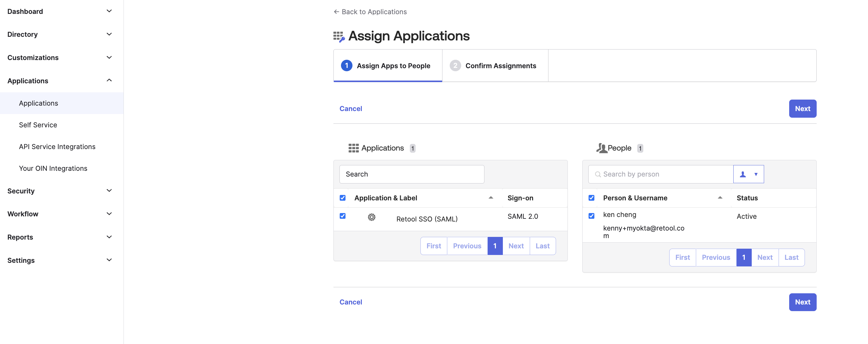Uncheck the Retool SSO (SAML) checkbox
Image resolution: width=868 pixels, height=344 pixels.
click(342, 216)
